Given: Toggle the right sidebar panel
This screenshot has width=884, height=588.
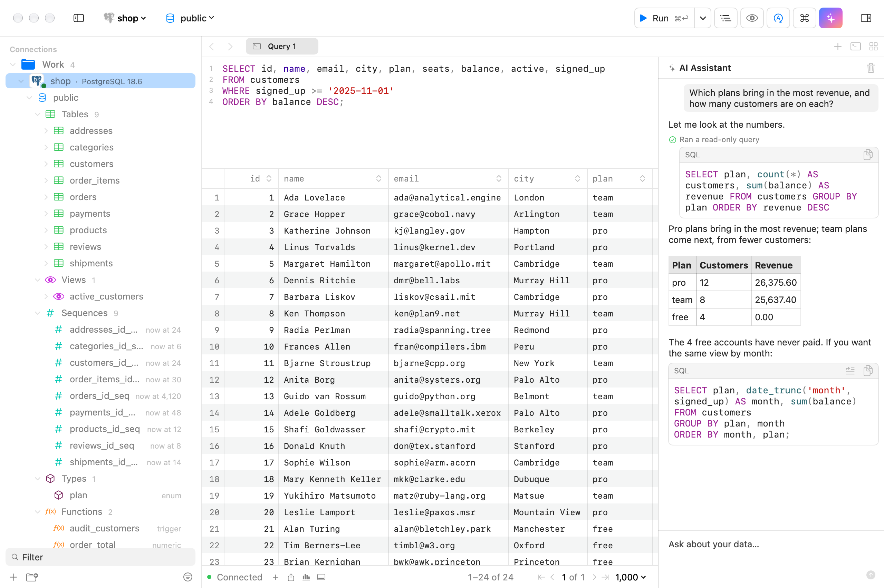Looking at the screenshot, I should 866,18.
